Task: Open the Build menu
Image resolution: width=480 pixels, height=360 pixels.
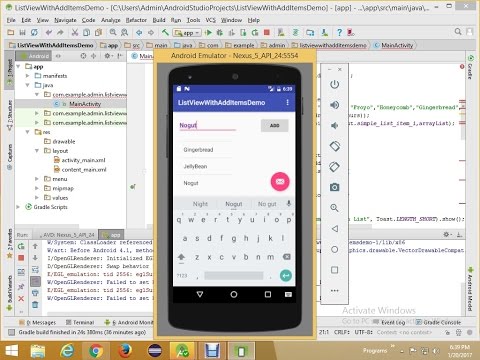Action: (159, 20)
